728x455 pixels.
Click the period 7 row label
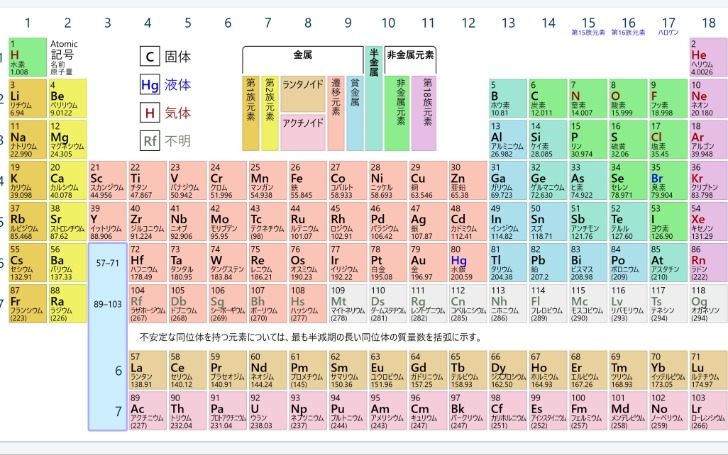118,411
